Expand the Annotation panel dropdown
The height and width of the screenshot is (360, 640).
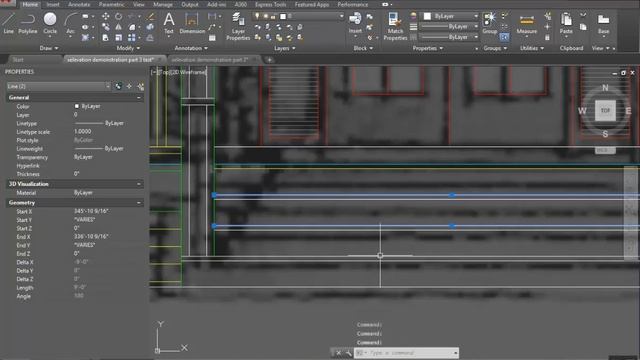pyautogui.click(x=191, y=48)
